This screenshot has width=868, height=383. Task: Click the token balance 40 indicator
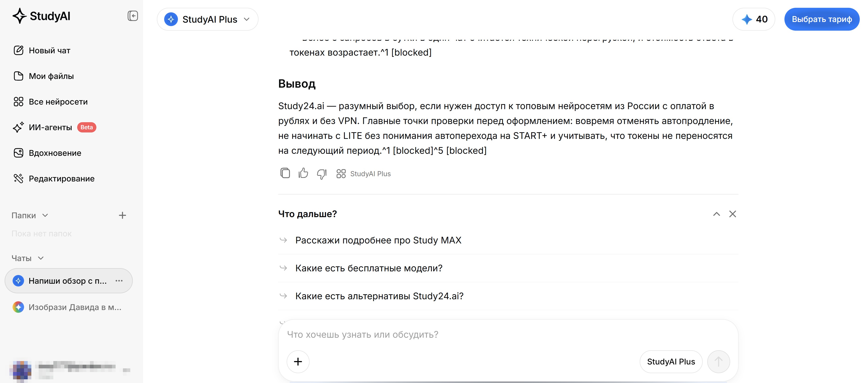754,19
